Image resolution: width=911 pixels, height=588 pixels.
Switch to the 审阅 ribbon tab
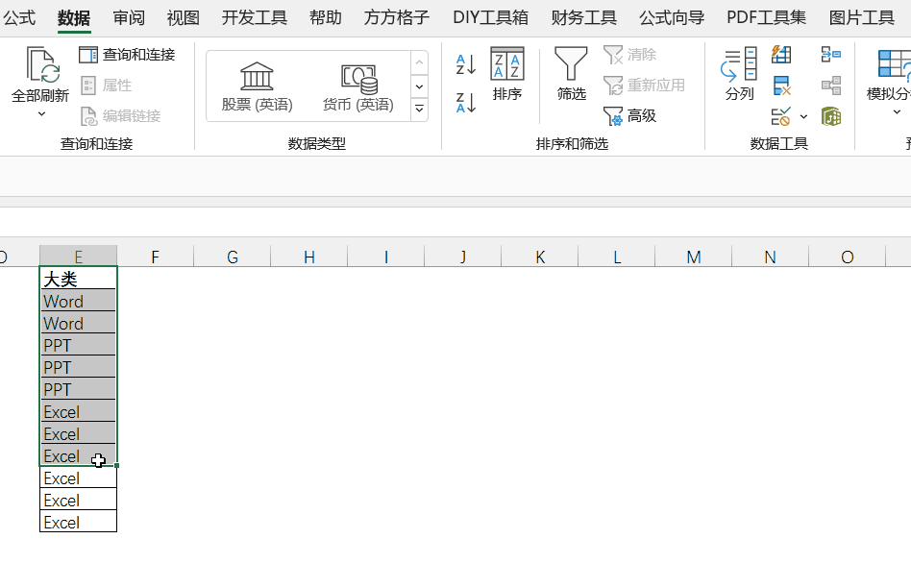coord(129,18)
